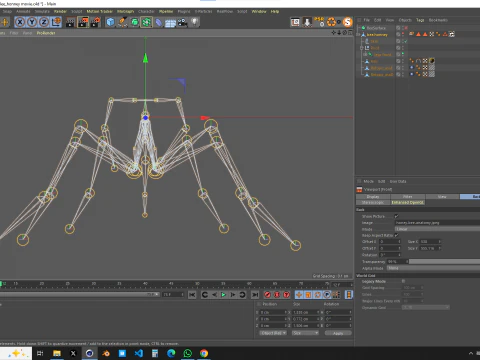Open WhatsApp from taskbar
Viewport: 480px width, 360px height.
[x=188, y=353]
